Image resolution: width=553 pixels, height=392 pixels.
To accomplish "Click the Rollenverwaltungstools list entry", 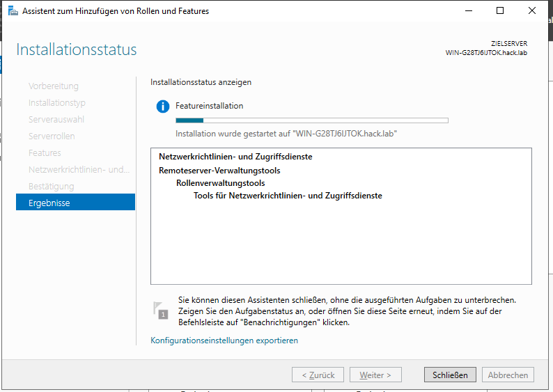I will click(220, 183).
